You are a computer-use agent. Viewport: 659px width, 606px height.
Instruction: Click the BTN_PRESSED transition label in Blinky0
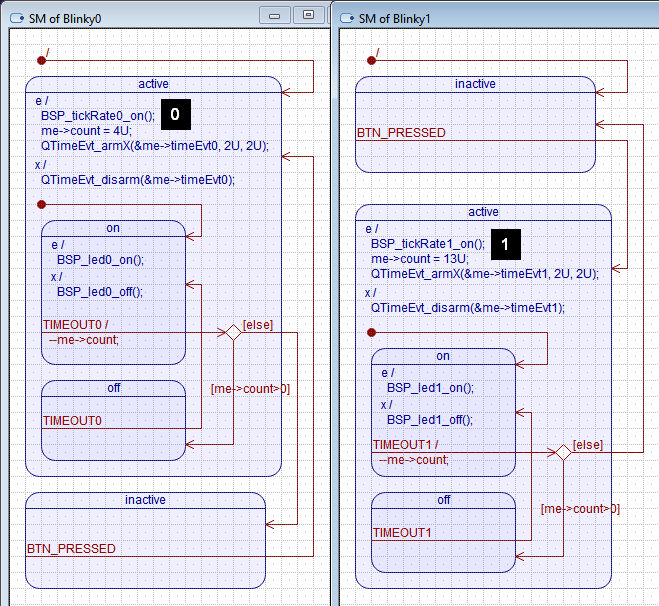pyautogui.click(x=71, y=548)
